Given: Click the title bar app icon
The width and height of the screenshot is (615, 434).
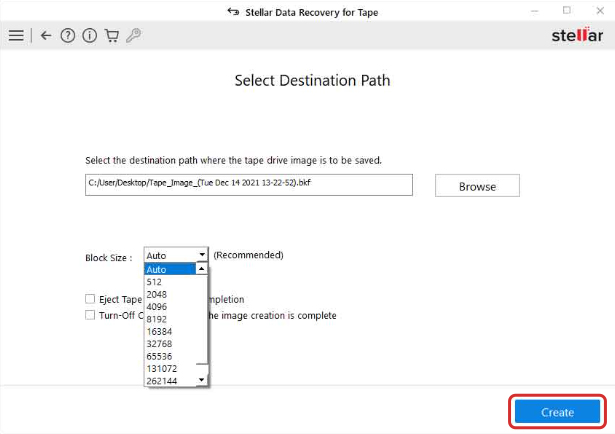Looking at the screenshot, I should click(233, 12).
